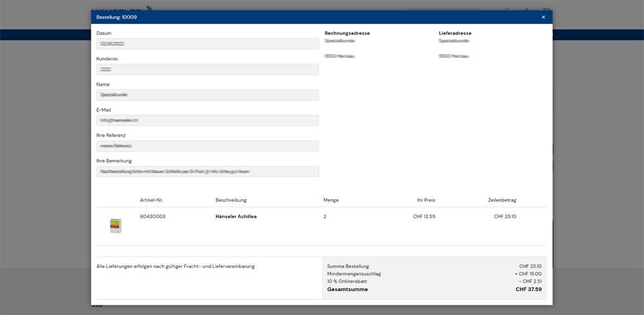Screen dimensions: 644x315
Task: Focus the Name text field
Action: pyautogui.click(x=207, y=95)
